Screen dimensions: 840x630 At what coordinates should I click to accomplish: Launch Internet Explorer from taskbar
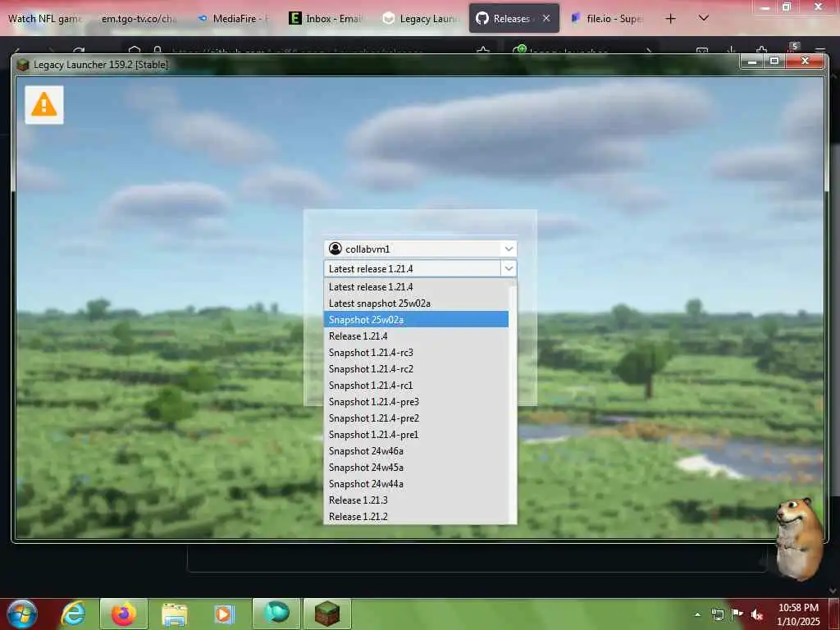click(73, 614)
